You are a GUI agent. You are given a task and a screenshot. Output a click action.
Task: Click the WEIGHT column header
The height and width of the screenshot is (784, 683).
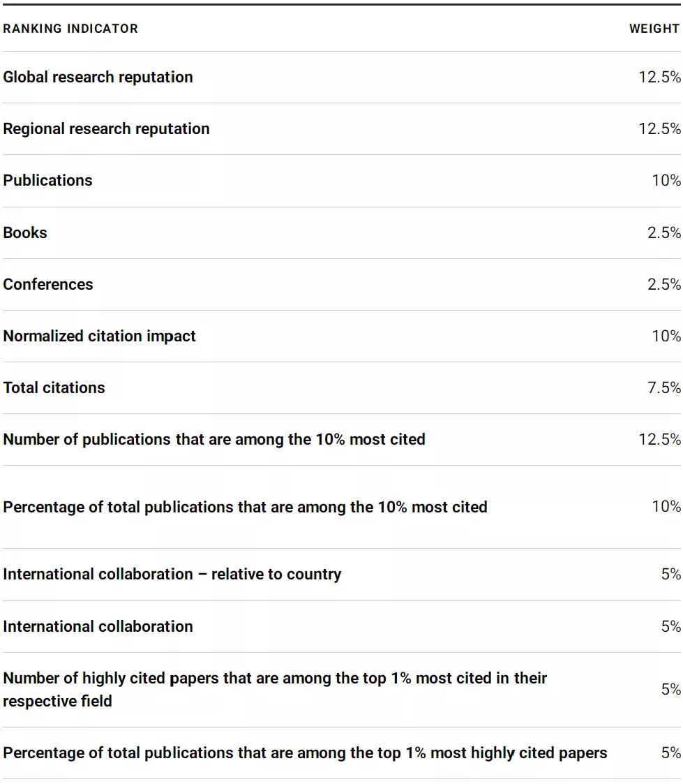click(654, 29)
